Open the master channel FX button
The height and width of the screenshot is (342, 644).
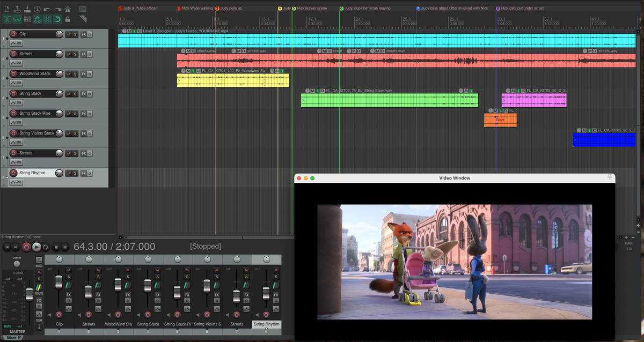click(x=39, y=300)
